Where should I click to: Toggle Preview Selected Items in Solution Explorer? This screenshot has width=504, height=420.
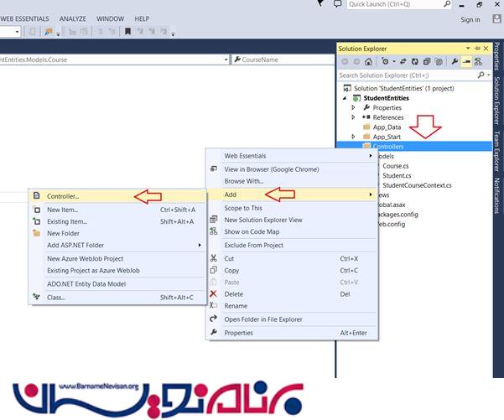(x=467, y=62)
